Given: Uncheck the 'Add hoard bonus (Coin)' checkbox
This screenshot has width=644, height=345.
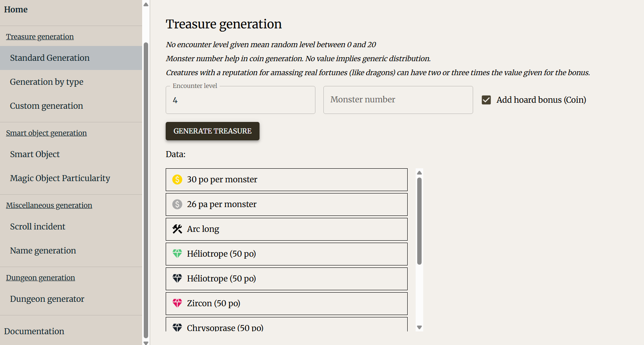Looking at the screenshot, I should (486, 100).
